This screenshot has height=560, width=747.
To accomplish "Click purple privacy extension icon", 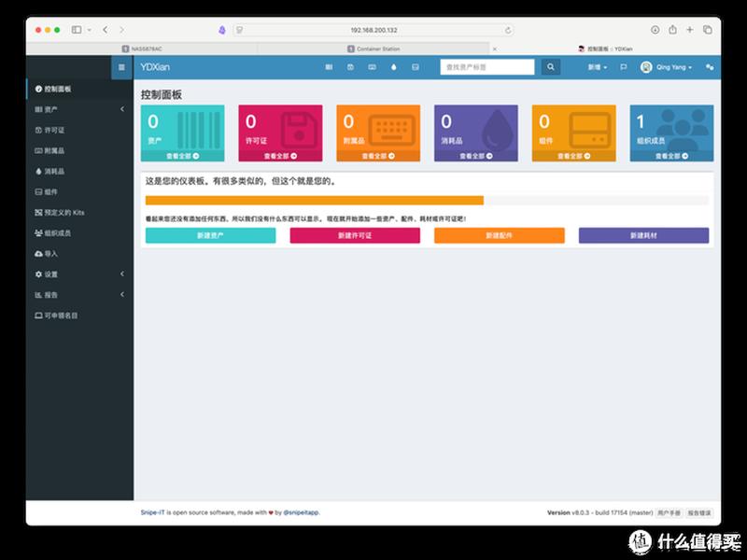I will pyautogui.click(x=222, y=30).
